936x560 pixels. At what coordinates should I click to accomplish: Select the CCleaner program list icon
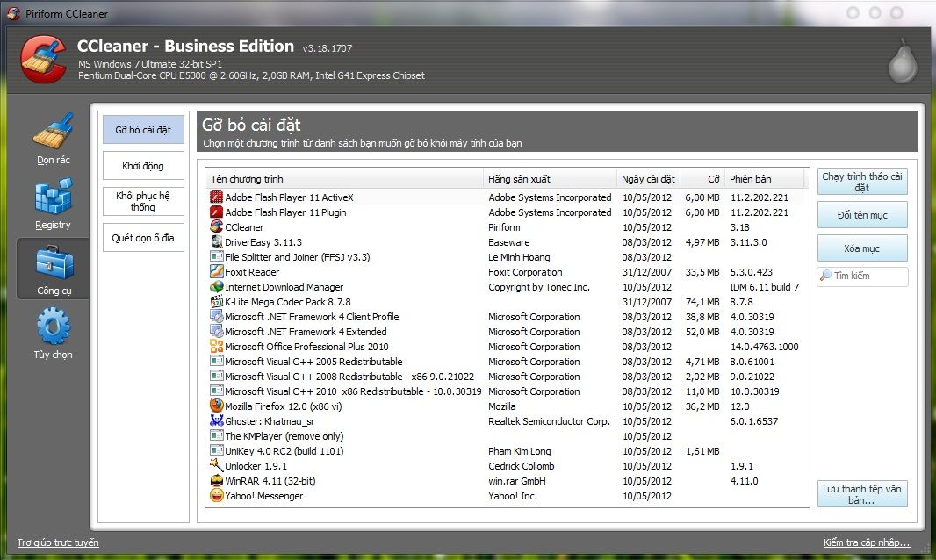point(216,226)
